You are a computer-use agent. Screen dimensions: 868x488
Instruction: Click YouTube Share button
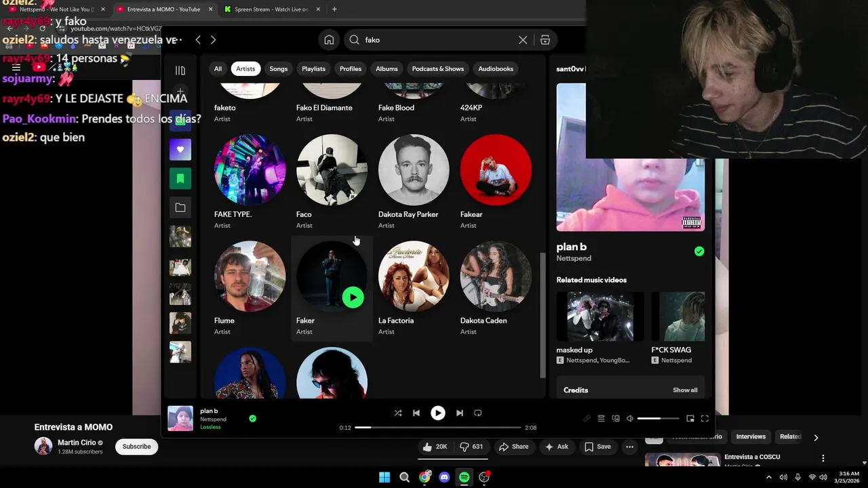(x=513, y=447)
